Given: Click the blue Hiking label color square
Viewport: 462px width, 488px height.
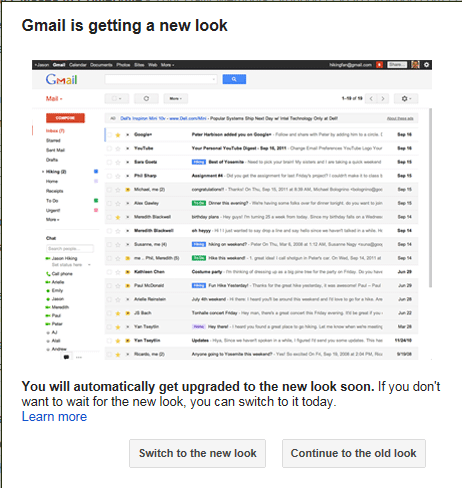Looking at the screenshot, I should (96, 171).
